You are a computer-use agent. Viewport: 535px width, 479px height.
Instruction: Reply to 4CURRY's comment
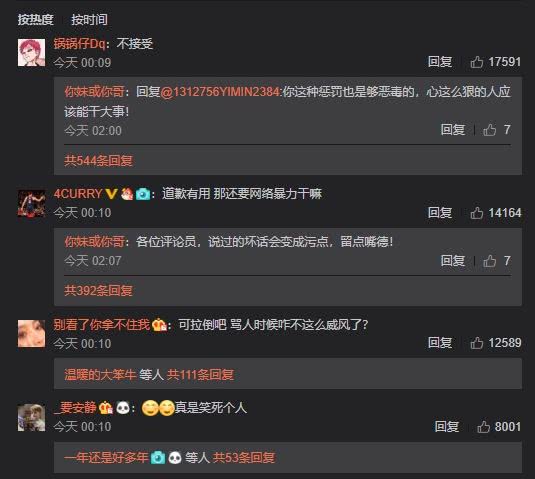[440, 213]
